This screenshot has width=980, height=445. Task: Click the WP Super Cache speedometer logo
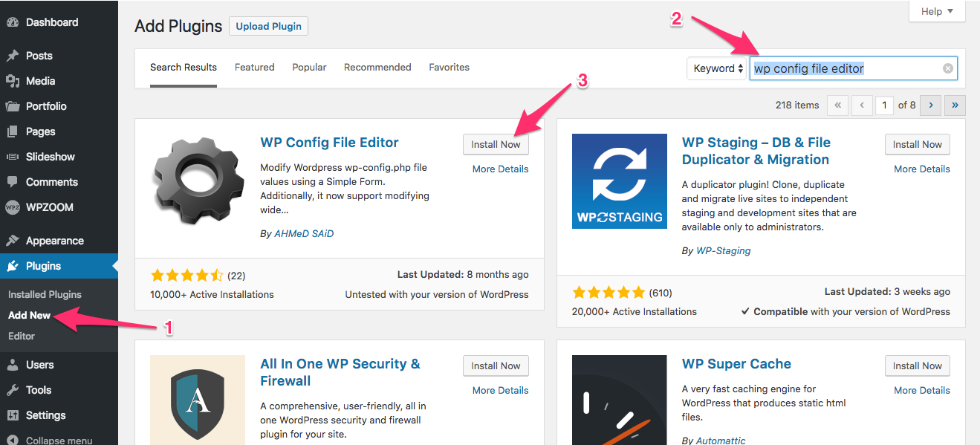[620, 400]
